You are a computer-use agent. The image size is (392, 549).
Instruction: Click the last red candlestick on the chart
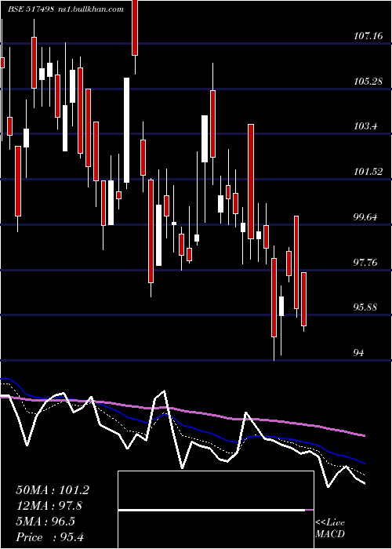[304, 299]
